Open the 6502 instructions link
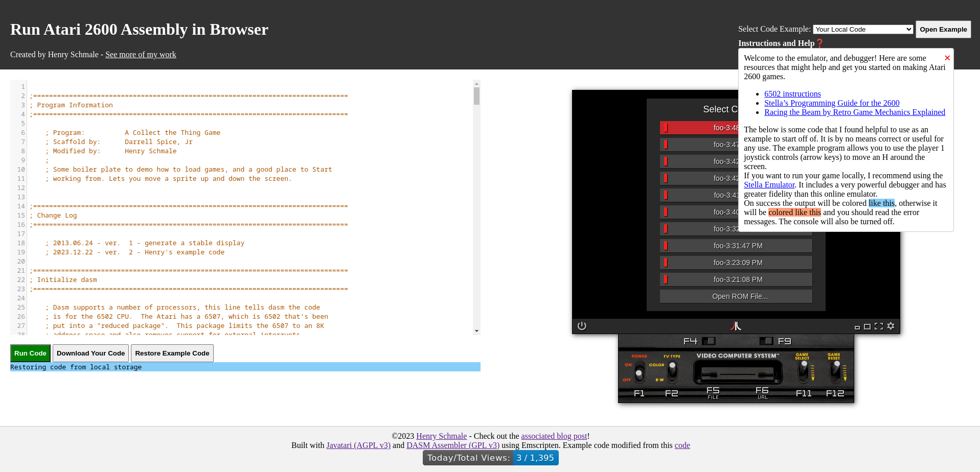This screenshot has height=472, width=980. click(792, 94)
